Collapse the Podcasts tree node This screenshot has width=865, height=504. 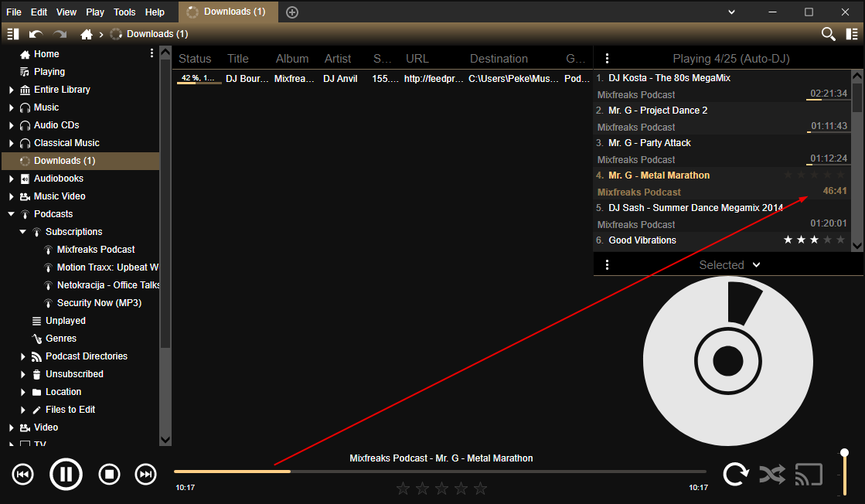[x=12, y=214]
